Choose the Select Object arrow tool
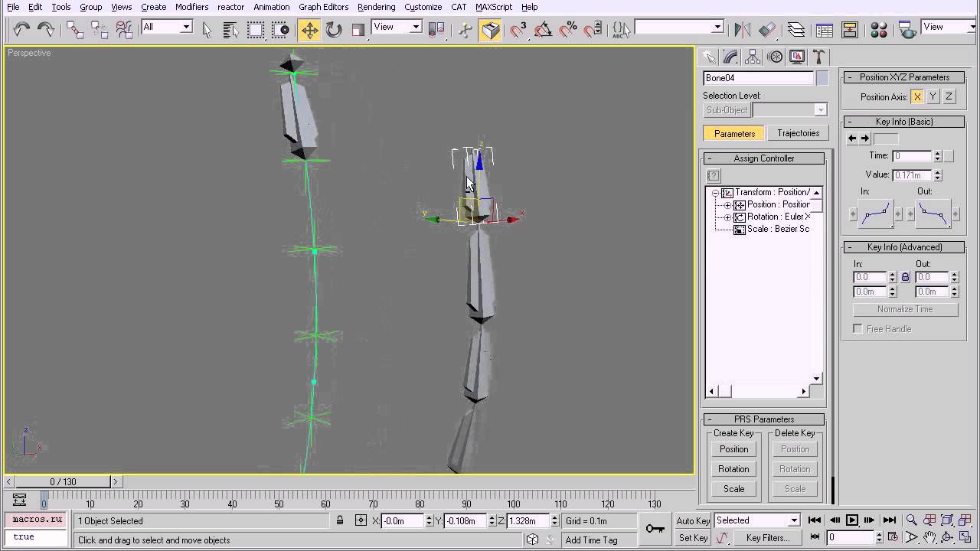 coord(207,30)
